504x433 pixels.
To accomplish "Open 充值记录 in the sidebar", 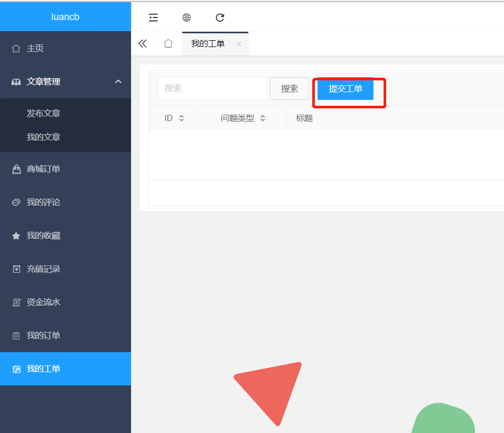I will (x=43, y=269).
